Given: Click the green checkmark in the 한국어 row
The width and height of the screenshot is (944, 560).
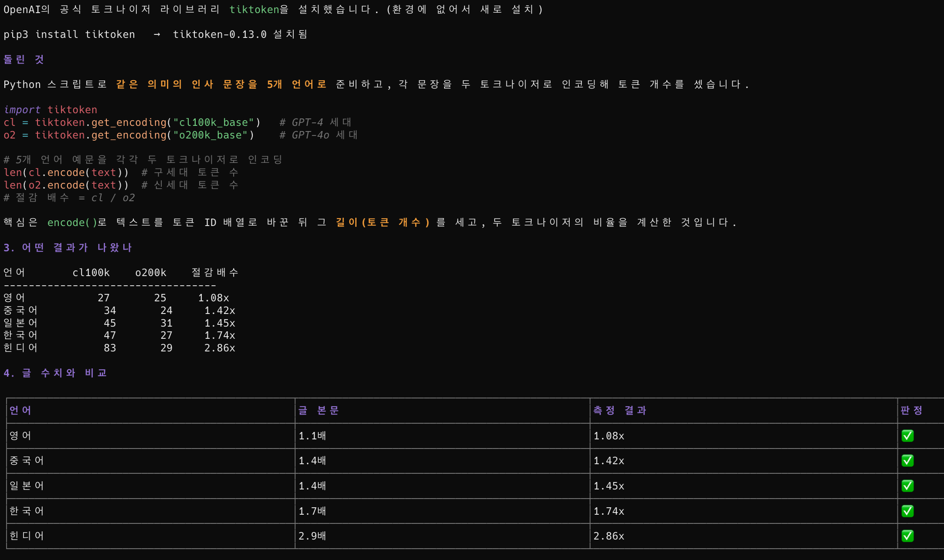Looking at the screenshot, I should coord(907,511).
